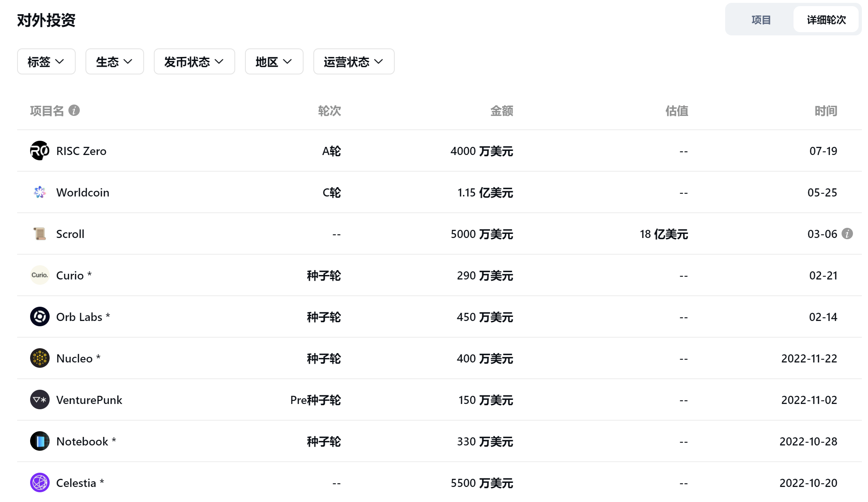The width and height of the screenshot is (868, 502).
Task: Click 种子轮 in the Curio row
Action: [x=324, y=276]
